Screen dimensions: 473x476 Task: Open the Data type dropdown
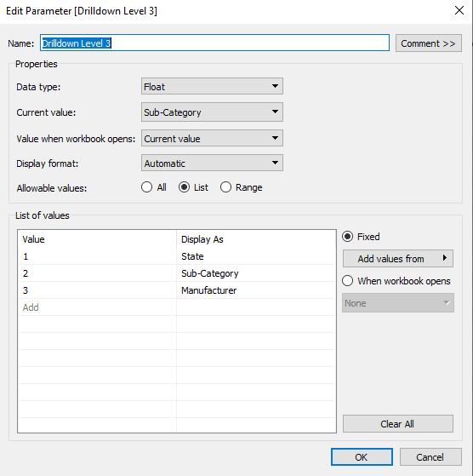(x=212, y=86)
